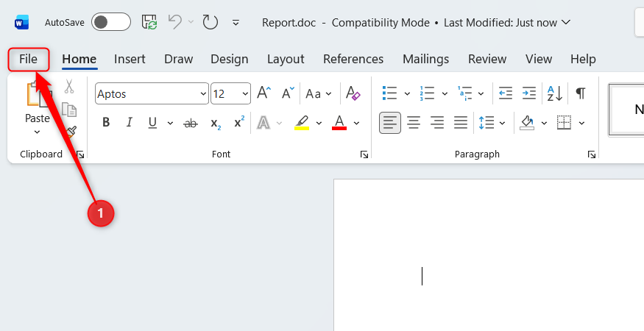Viewport: 644px width, 331px height.
Task: Click the Clear All Formatting icon
Action: [x=353, y=93]
